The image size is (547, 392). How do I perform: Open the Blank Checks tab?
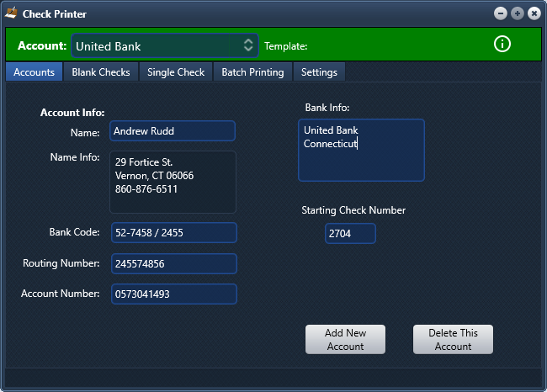pos(101,72)
